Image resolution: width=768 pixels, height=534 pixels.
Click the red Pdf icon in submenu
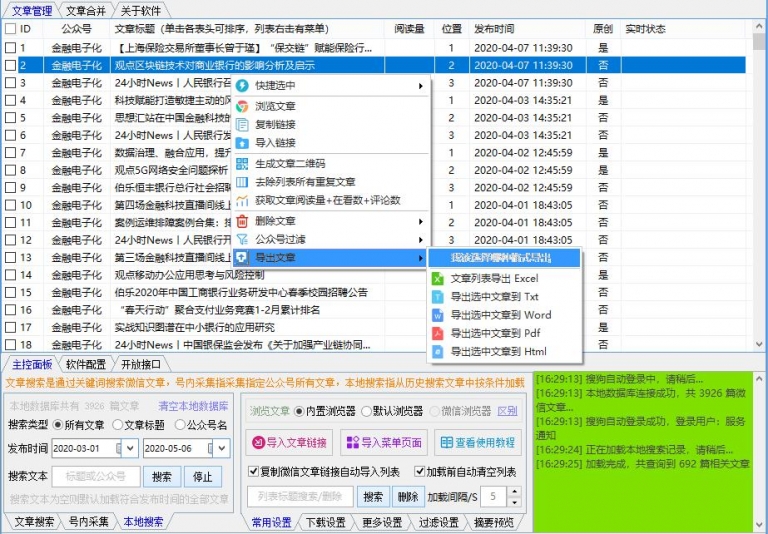437,333
